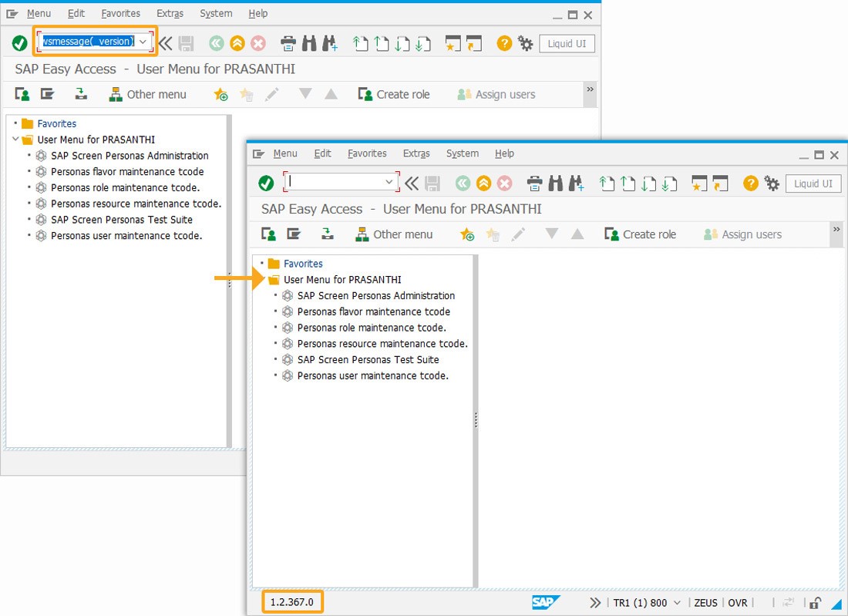This screenshot has height=616, width=848.
Task: Click the Add to Favorites star in the front window
Action: tap(466, 234)
